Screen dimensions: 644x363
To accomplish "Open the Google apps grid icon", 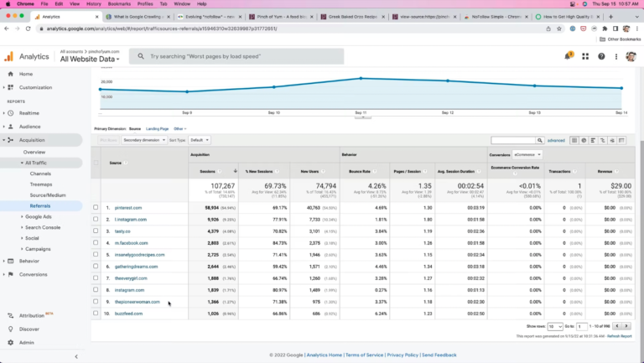I will [x=585, y=56].
